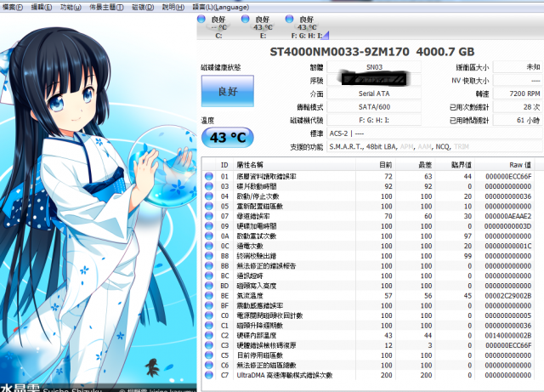Click the status orb for attribute BF

click(209, 305)
